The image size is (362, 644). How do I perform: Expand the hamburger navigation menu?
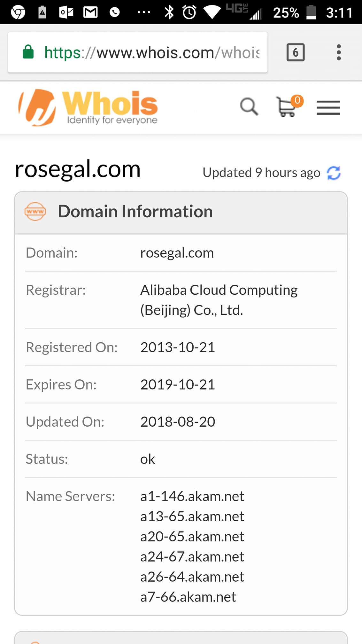click(328, 107)
